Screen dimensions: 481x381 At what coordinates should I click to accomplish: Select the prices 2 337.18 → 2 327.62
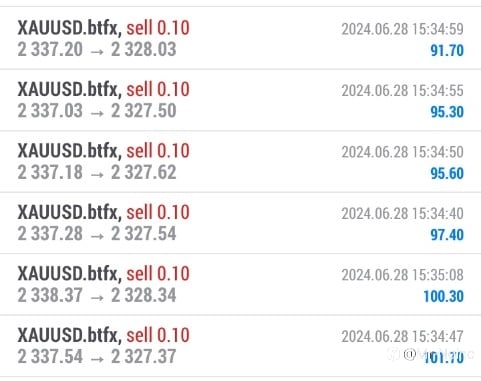tap(97, 172)
